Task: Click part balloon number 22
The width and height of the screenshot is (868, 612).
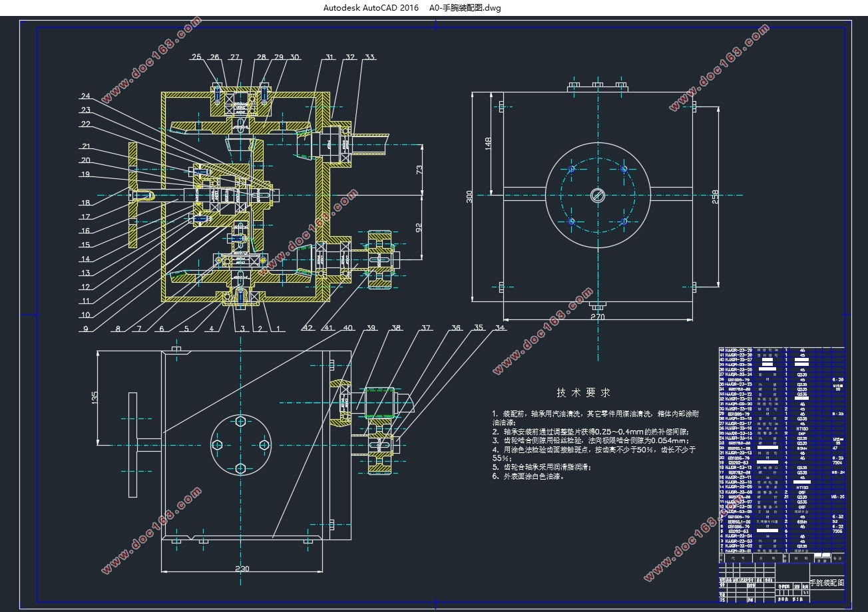Action: [85, 124]
